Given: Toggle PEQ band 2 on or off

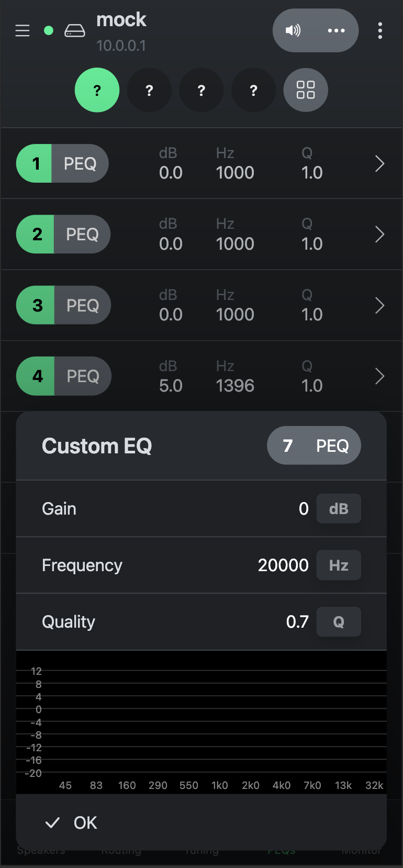Looking at the screenshot, I should (x=36, y=234).
